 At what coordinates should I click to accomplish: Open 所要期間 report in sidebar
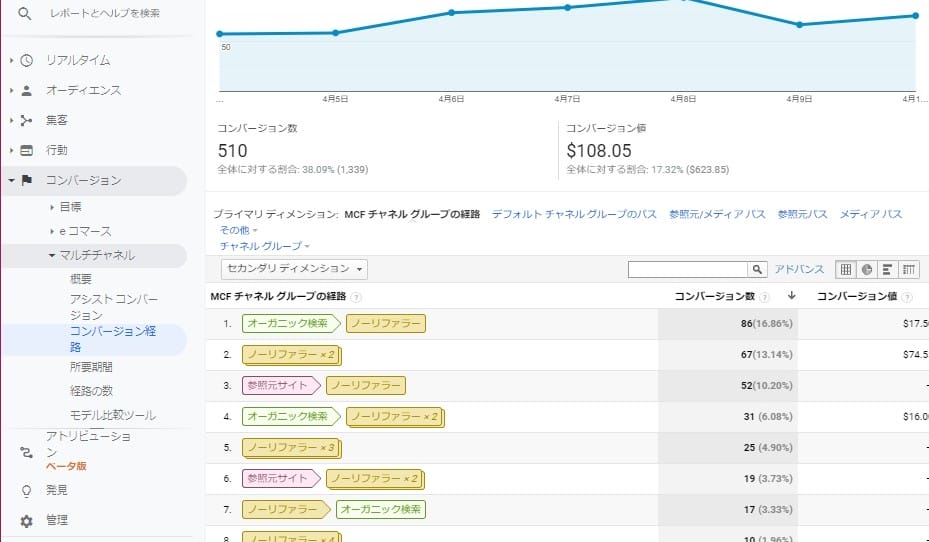(91, 367)
